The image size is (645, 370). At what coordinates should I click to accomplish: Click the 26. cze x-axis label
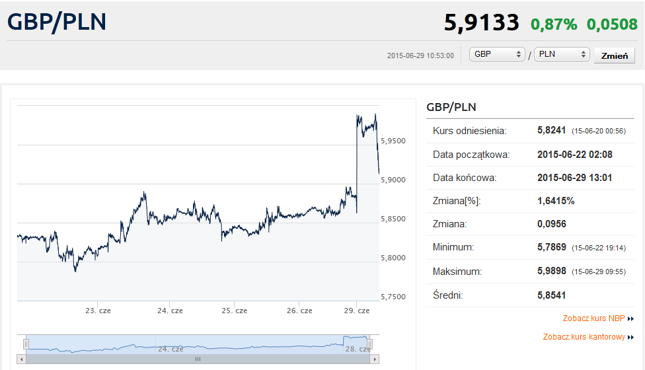pyautogui.click(x=299, y=311)
